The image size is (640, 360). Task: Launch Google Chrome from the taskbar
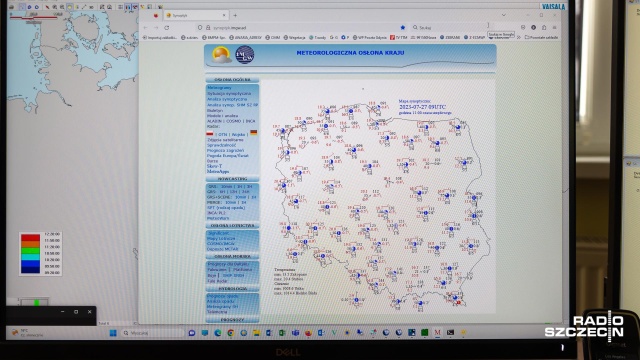point(231,333)
